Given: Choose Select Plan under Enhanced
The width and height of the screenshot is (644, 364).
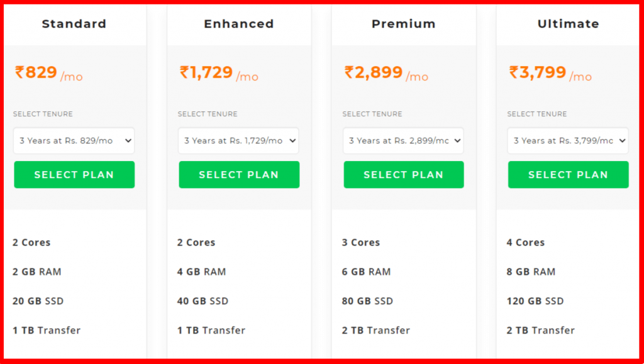Looking at the screenshot, I should (239, 175).
